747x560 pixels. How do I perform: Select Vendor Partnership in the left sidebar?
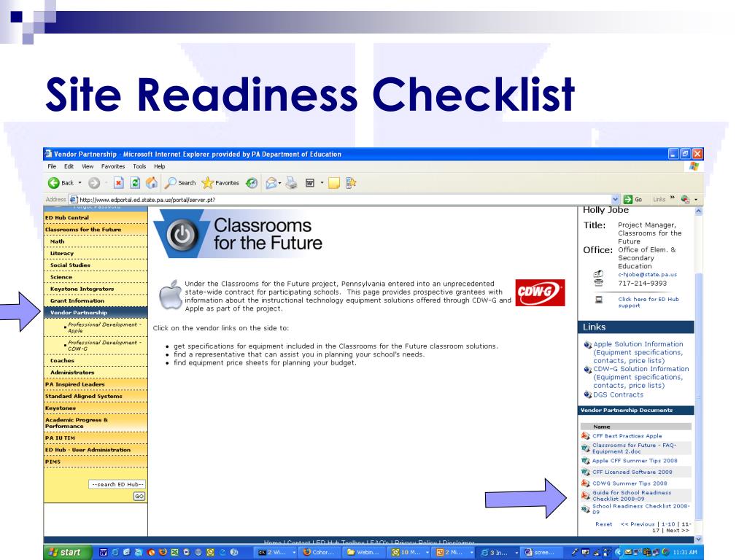96,313
